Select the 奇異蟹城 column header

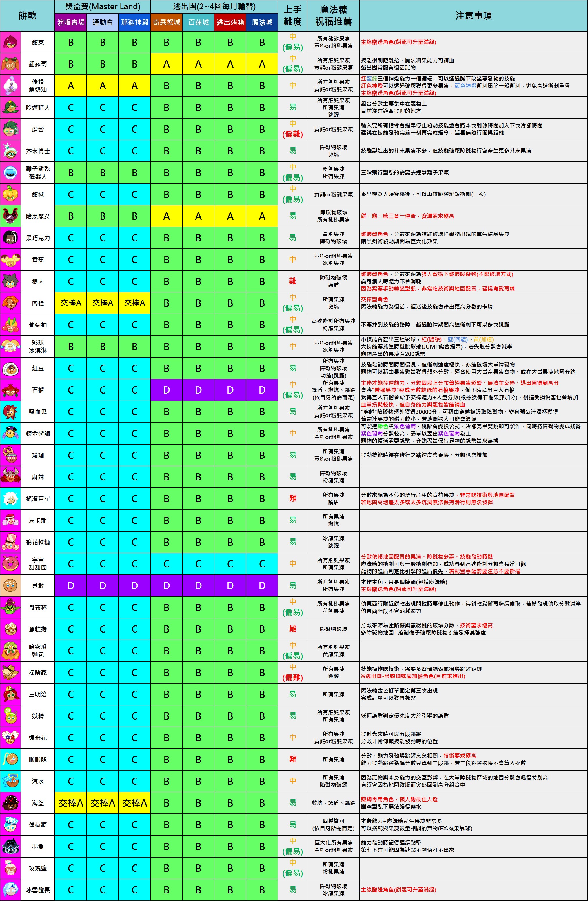[166, 22]
